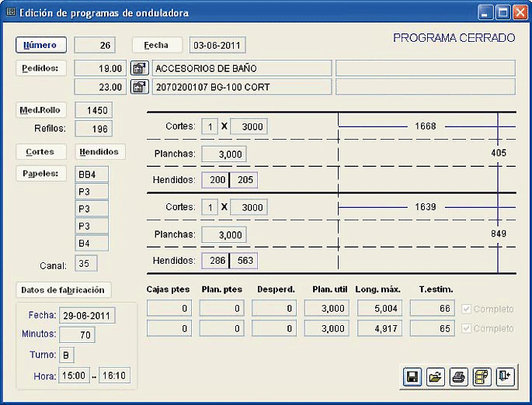Click the T.estim. field showing 66
532x405 pixels.
pos(433,308)
